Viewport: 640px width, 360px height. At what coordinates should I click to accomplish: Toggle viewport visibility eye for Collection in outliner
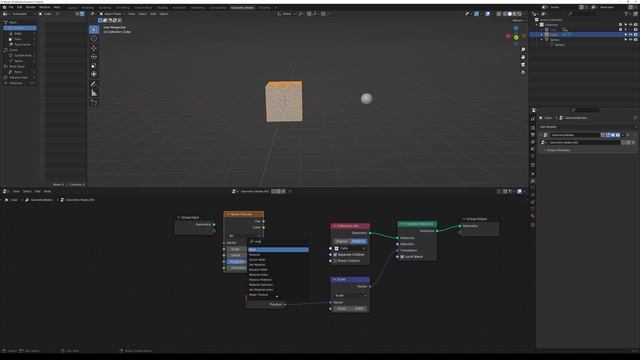(x=631, y=24)
